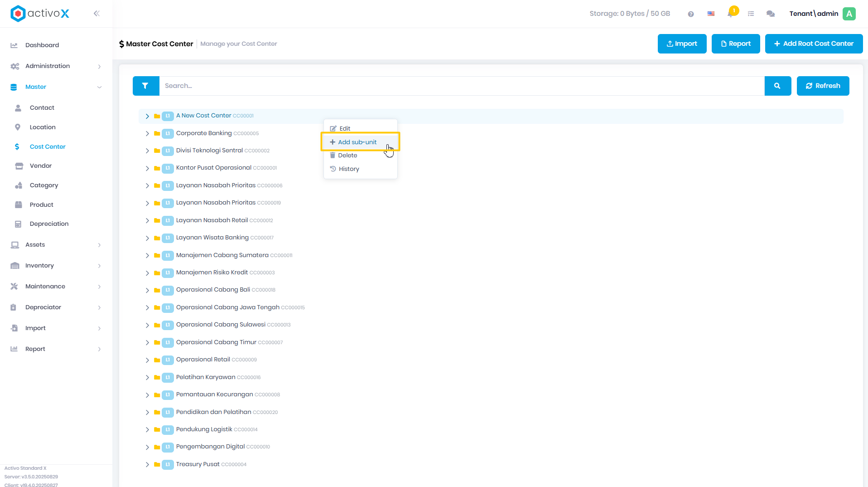Expand Kantor Pusat Operasional node
This screenshot has width=868, height=487.
[147, 169]
